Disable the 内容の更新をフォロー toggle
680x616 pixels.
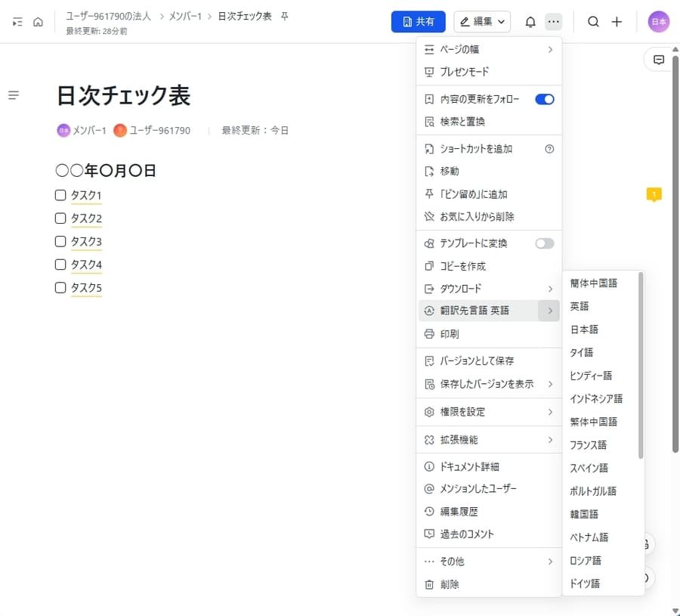point(545,98)
